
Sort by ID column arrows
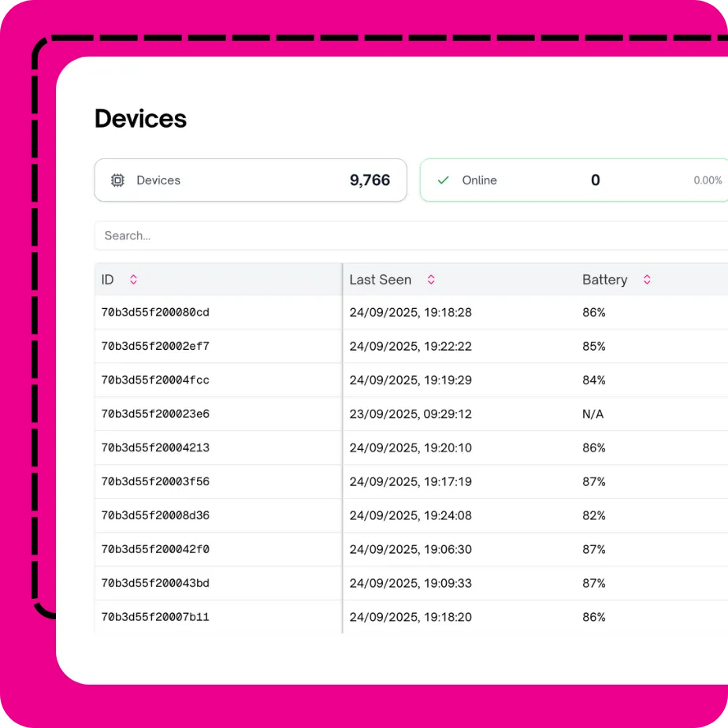pyautogui.click(x=133, y=280)
